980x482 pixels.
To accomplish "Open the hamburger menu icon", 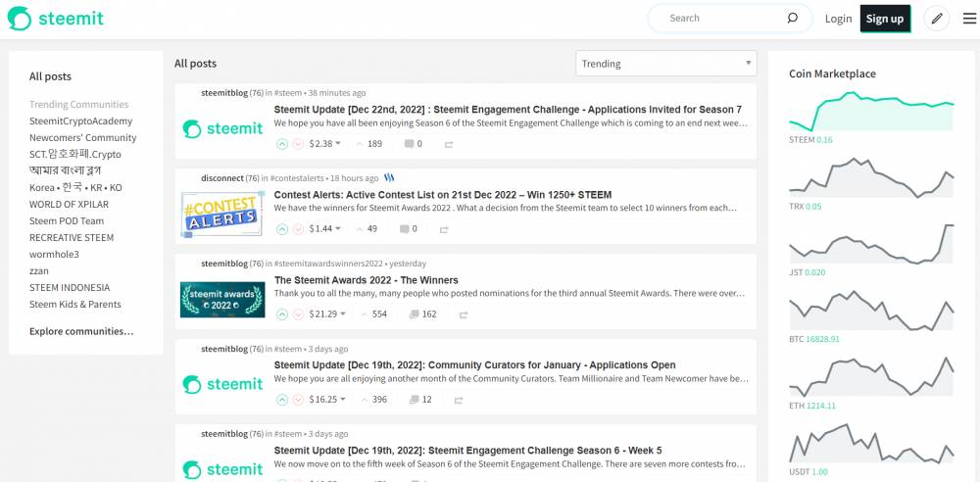I will [969, 19].
